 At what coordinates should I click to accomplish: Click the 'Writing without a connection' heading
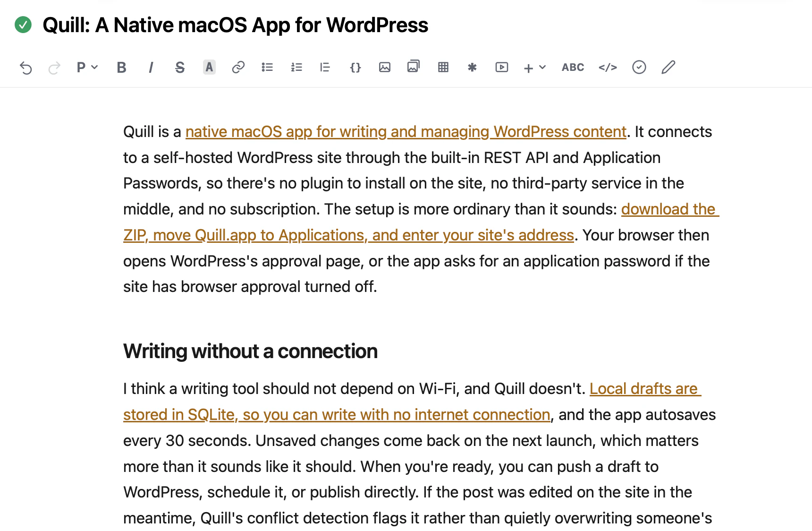[x=250, y=351]
